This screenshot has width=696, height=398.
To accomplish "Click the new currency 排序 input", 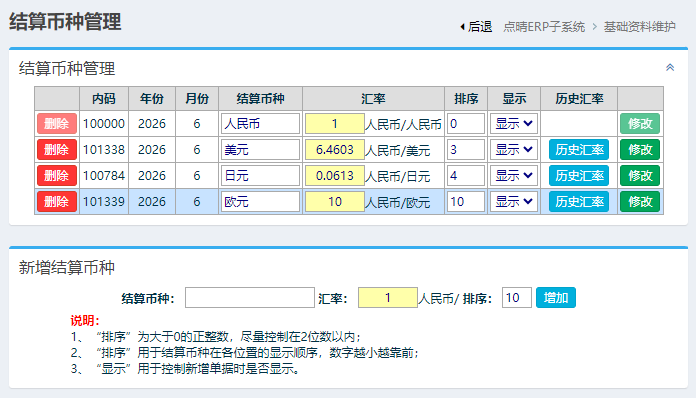I will (x=516, y=298).
